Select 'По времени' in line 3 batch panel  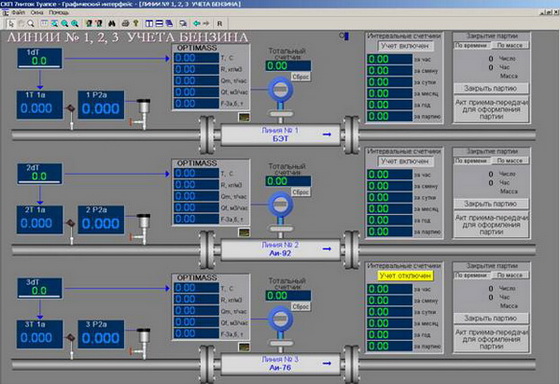pyautogui.click(x=472, y=275)
